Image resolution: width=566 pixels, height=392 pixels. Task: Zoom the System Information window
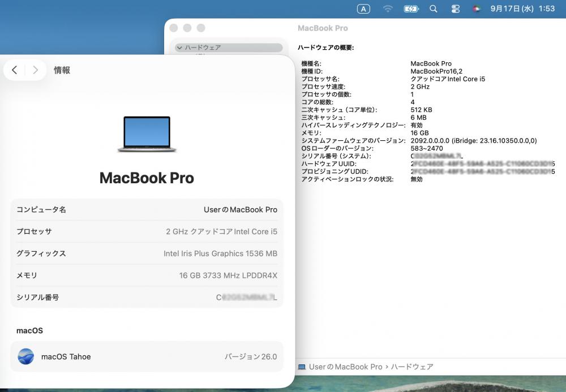coord(201,28)
